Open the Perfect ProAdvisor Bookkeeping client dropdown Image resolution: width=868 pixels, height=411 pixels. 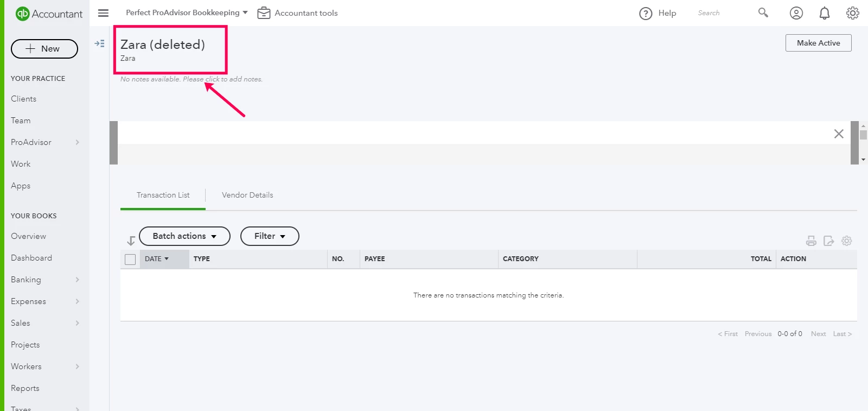coord(187,12)
